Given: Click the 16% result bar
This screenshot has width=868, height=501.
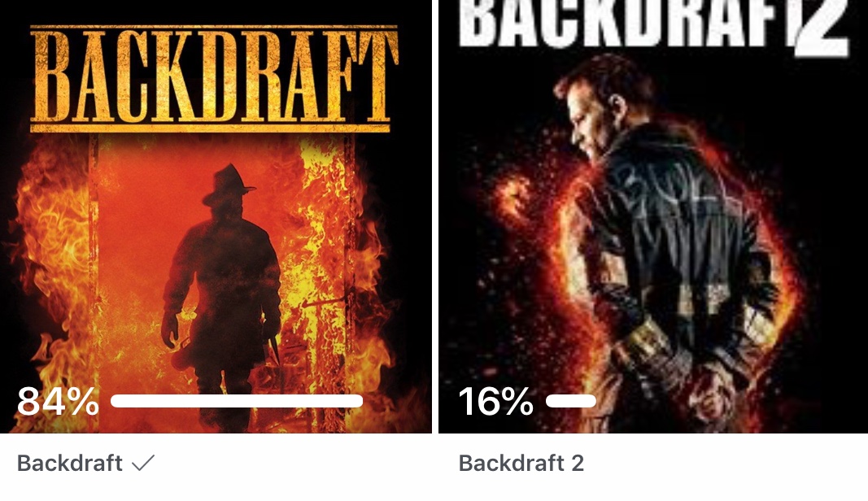Looking at the screenshot, I should click(x=571, y=401).
